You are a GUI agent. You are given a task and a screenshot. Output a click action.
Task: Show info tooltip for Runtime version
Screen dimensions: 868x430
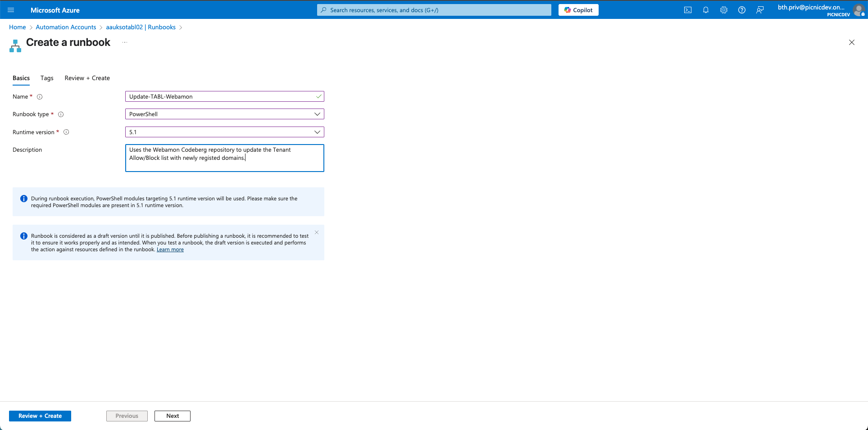66,132
